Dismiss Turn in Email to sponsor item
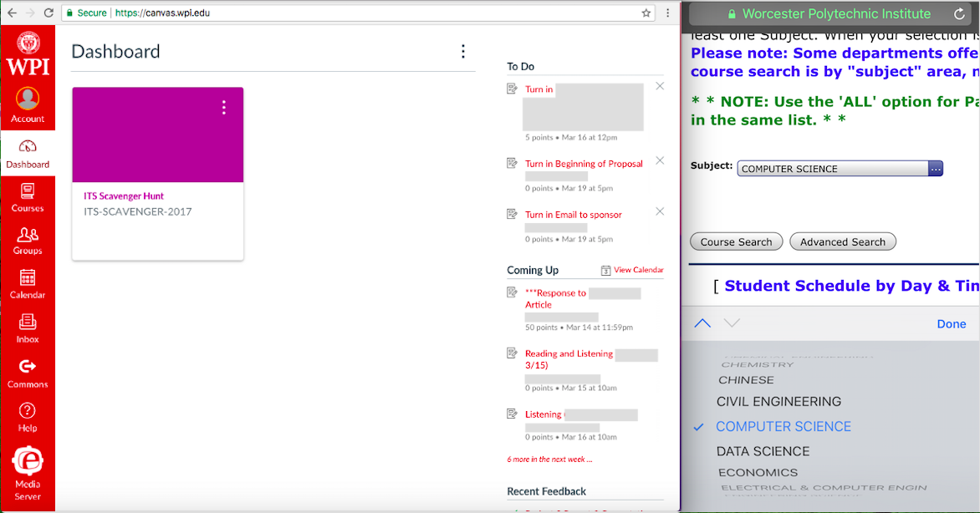Screen dimensions: 980x513 click(660, 211)
